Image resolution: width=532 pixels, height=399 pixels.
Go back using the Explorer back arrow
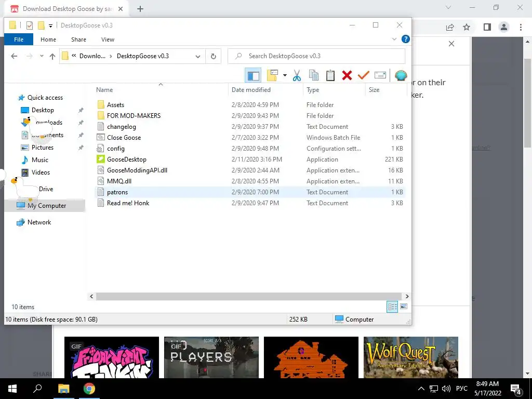pyautogui.click(x=14, y=56)
